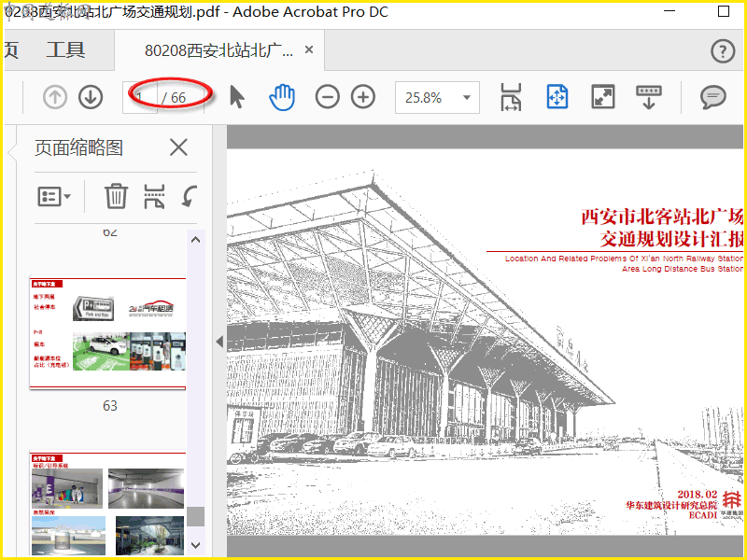Switch to the 工具 tab
Image resolution: width=747 pixels, height=560 pixels.
point(65,50)
